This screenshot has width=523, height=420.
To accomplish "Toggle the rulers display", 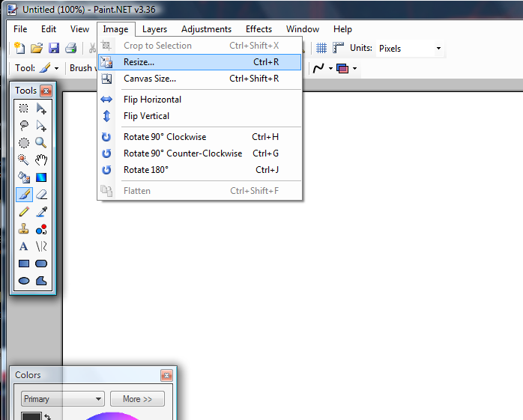I will 337,48.
